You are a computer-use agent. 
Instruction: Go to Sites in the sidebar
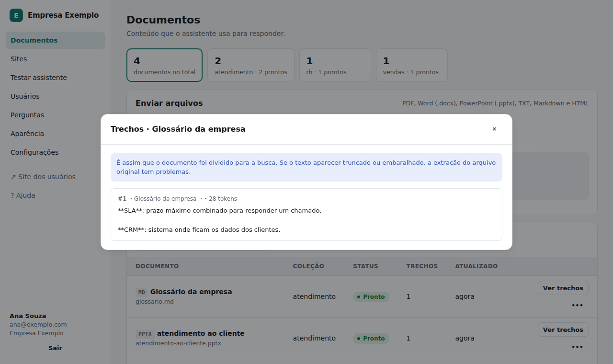tap(55, 59)
